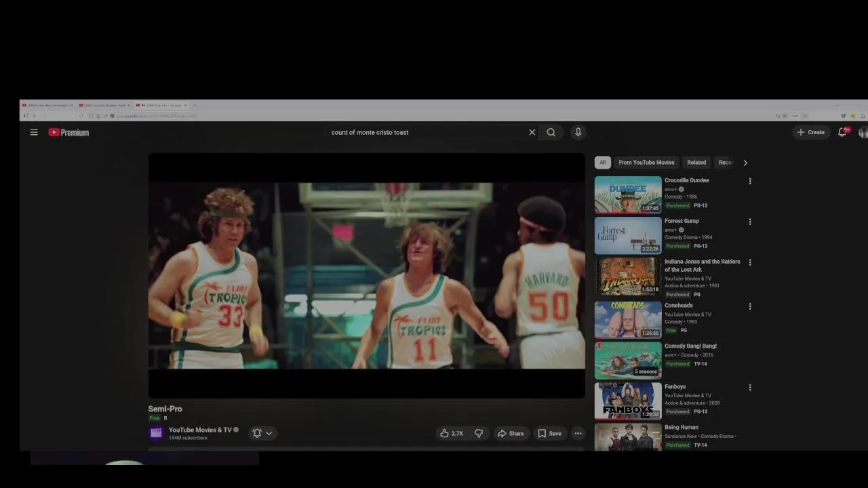Open options for Forrest Gump
This screenshot has width=868, height=488.
(750, 222)
